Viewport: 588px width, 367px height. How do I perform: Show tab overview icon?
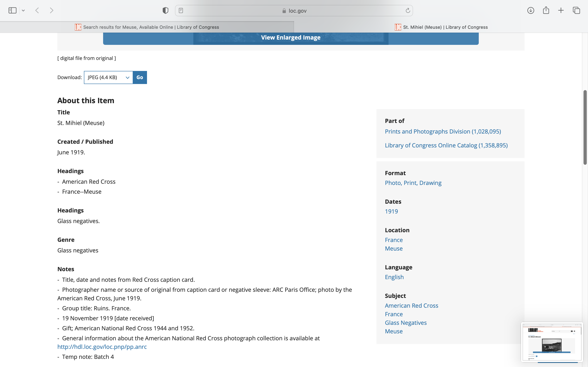pos(576,10)
